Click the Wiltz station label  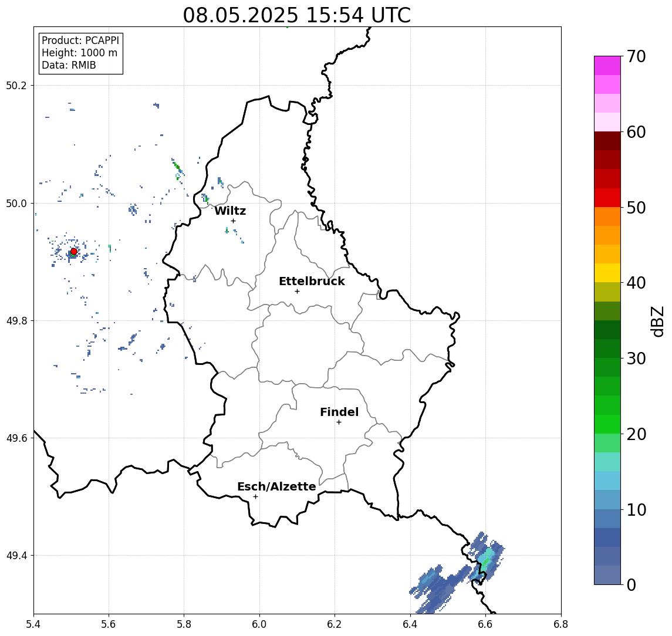(x=230, y=211)
